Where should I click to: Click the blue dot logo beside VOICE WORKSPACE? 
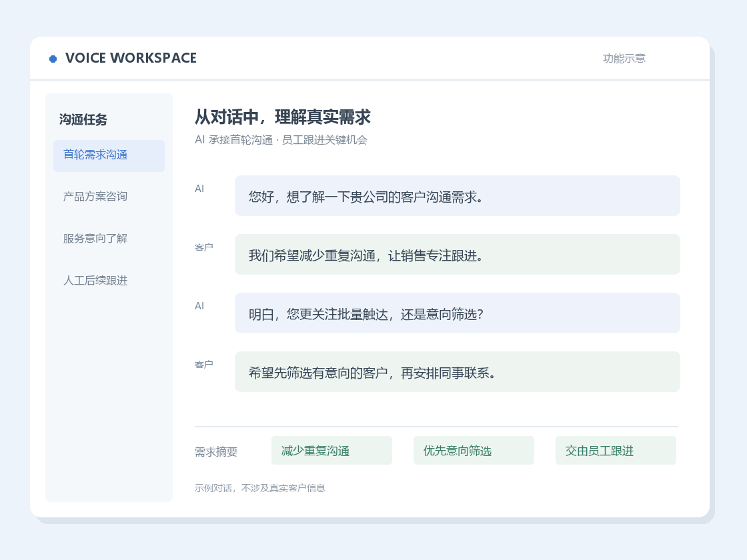53,59
